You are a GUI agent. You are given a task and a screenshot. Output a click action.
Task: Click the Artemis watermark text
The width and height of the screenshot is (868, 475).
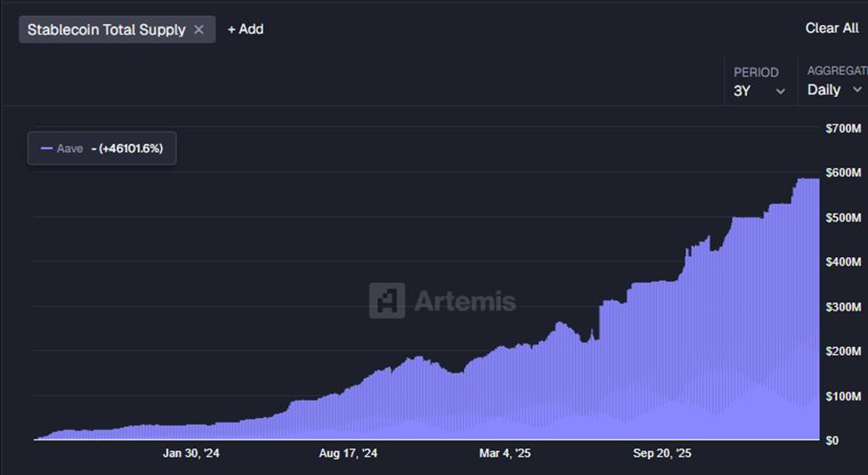click(465, 301)
